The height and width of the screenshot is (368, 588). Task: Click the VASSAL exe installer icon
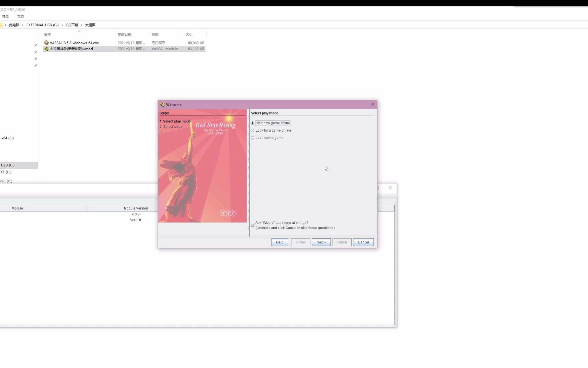pyautogui.click(x=46, y=43)
